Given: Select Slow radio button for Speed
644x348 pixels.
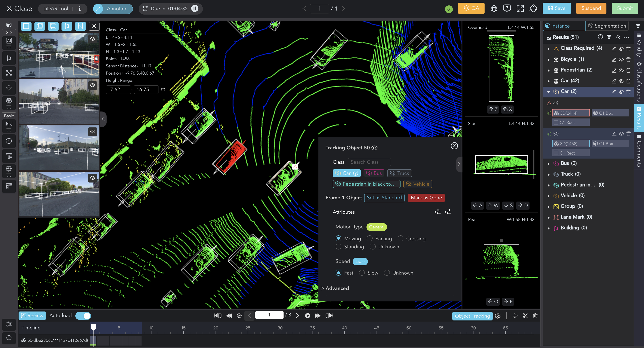Looking at the screenshot, I should [x=362, y=273].
